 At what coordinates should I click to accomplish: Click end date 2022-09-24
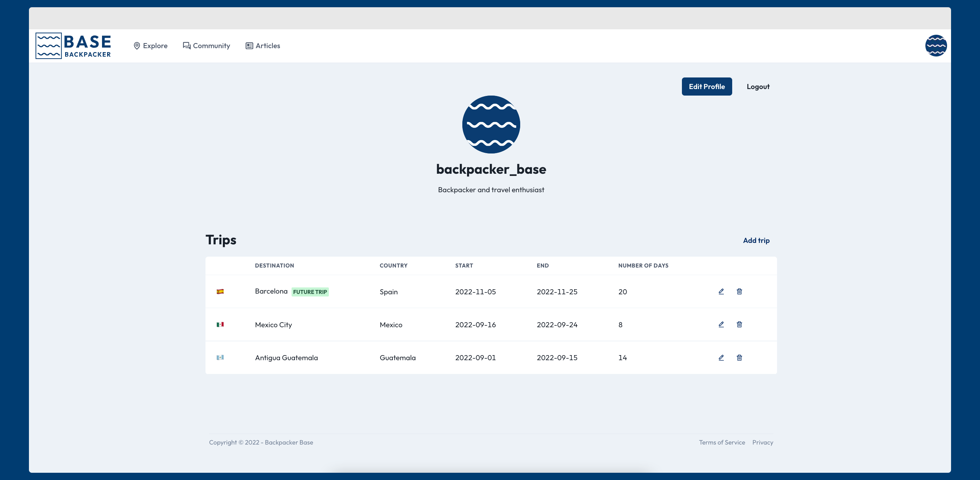(557, 325)
